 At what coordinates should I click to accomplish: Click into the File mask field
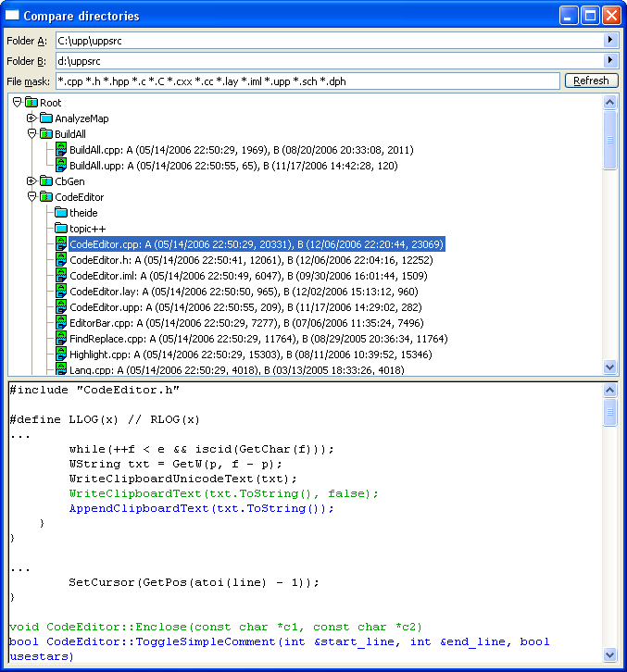[306, 81]
